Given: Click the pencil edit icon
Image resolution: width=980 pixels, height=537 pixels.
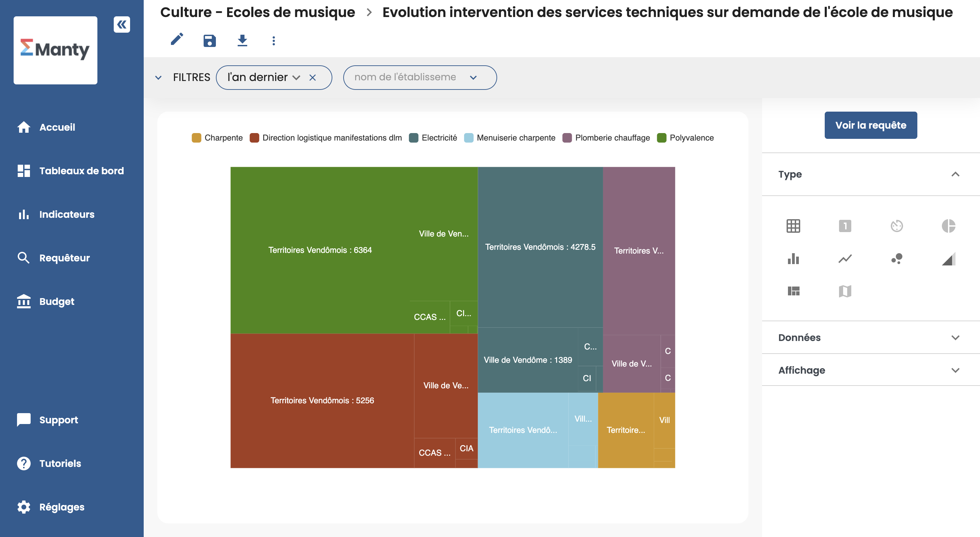Looking at the screenshot, I should point(177,39).
